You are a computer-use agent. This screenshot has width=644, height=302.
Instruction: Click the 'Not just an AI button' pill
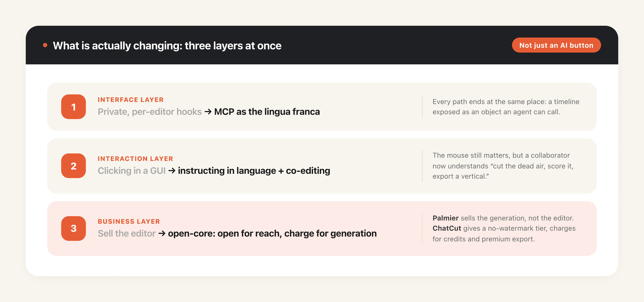[556, 45]
